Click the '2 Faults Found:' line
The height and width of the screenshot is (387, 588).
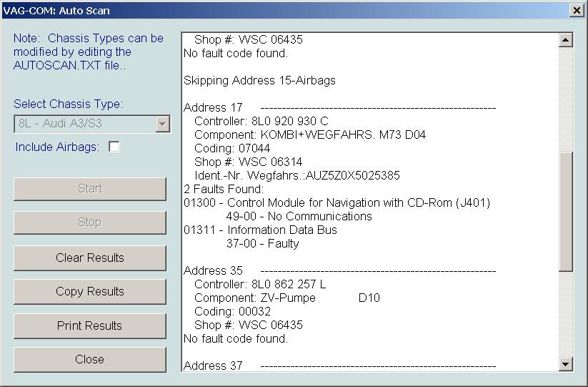pyautogui.click(x=224, y=189)
